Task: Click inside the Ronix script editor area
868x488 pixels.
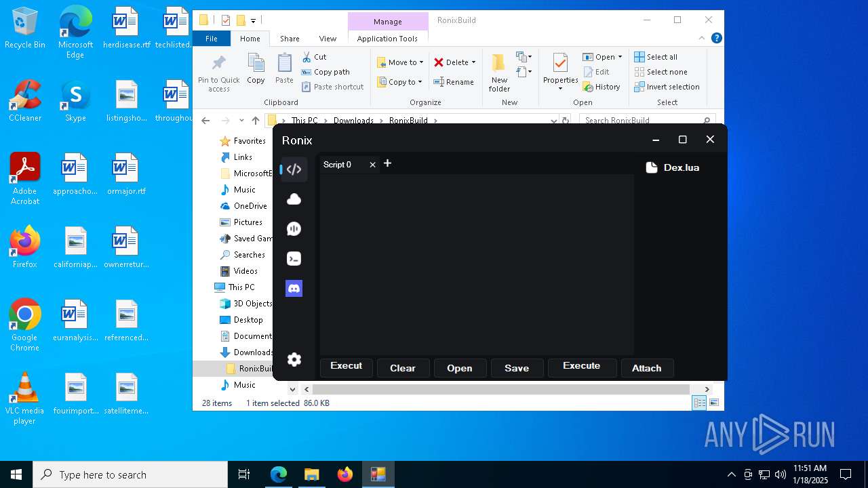Action: (x=477, y=264)
